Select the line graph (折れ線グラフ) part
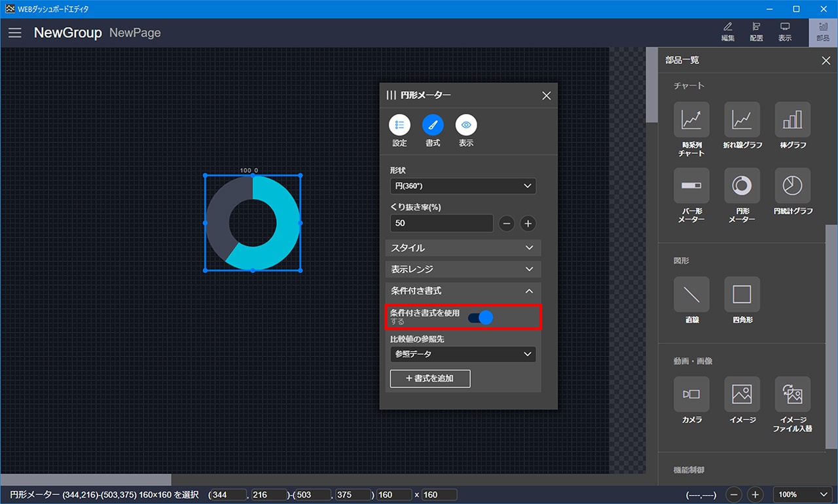This screenshot has width=838, height=504. point(742,120)
